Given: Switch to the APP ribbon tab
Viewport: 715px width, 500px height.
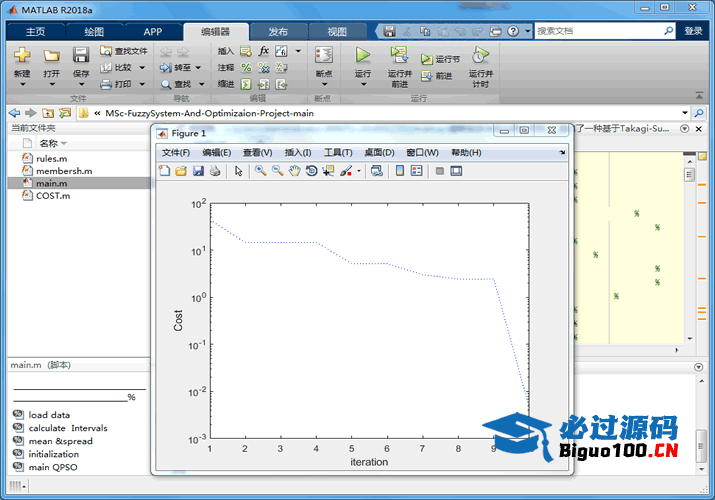Looking at the screenshot, I should coord(152,31).
